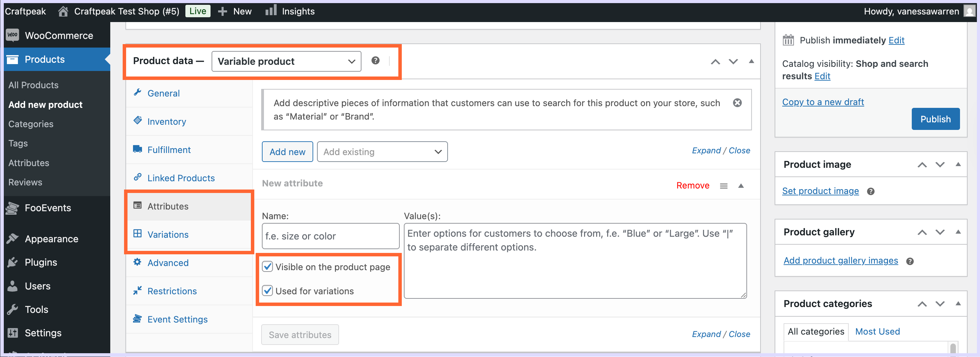Viewport: 980px width, 357px height.
Task: Click the home icon beside Craftpeak Test Shop
Action: tap(63, 11)
